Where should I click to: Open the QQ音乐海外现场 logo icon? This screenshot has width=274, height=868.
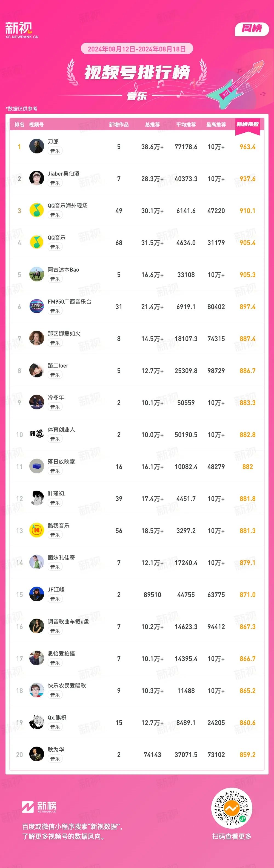coord(36,210)
